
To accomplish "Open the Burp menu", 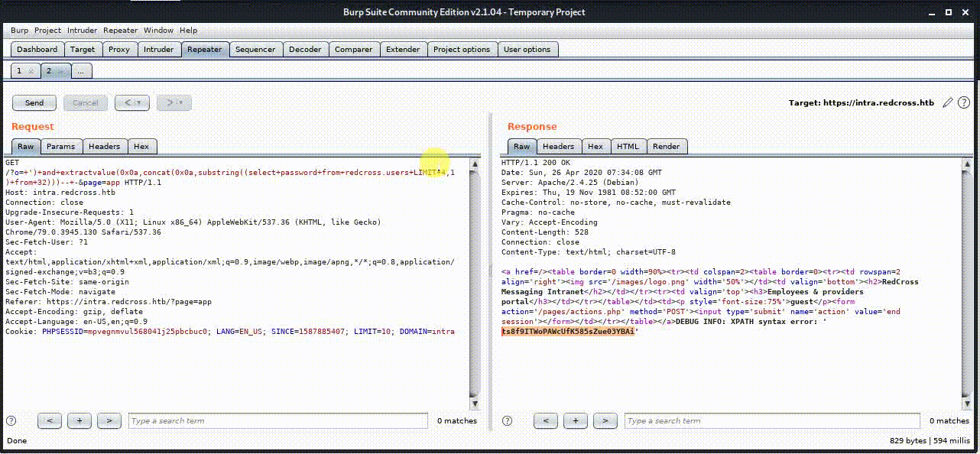I will [19, 31].
